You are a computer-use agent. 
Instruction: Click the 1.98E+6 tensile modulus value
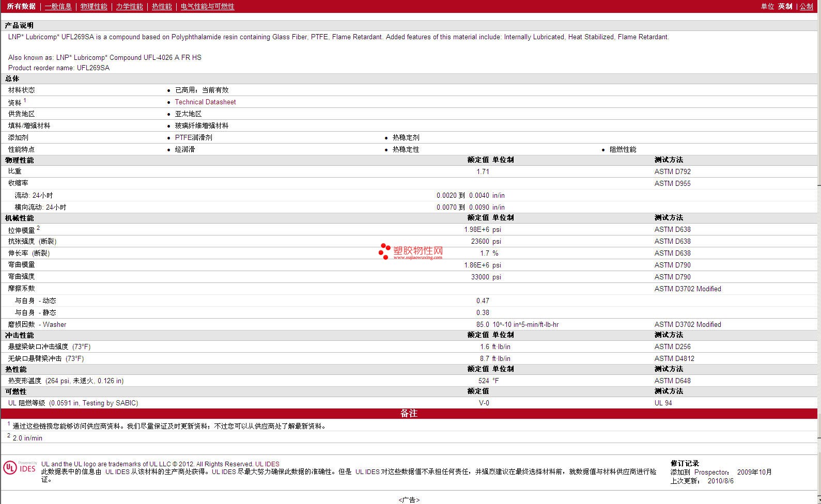click(x=476, y=229)
